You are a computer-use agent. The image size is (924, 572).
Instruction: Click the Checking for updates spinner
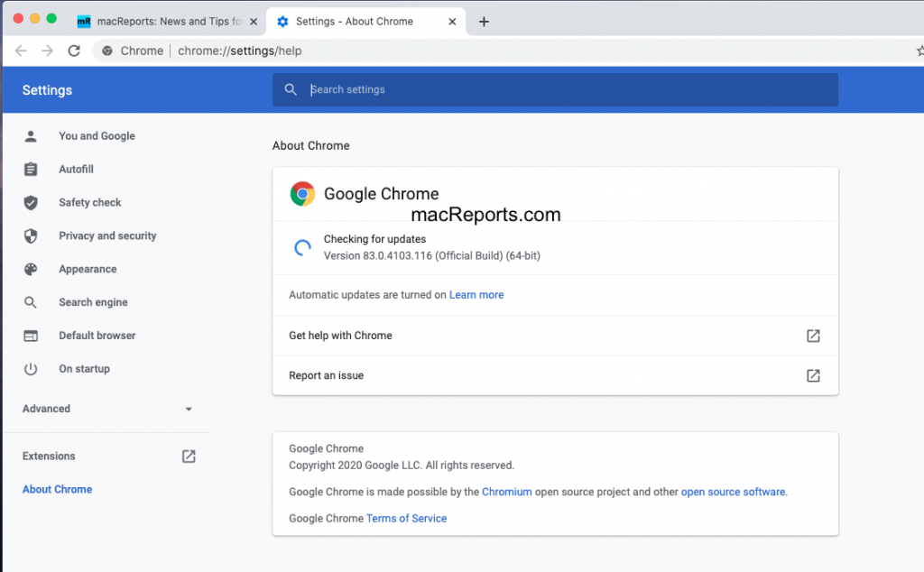point(302,247)
